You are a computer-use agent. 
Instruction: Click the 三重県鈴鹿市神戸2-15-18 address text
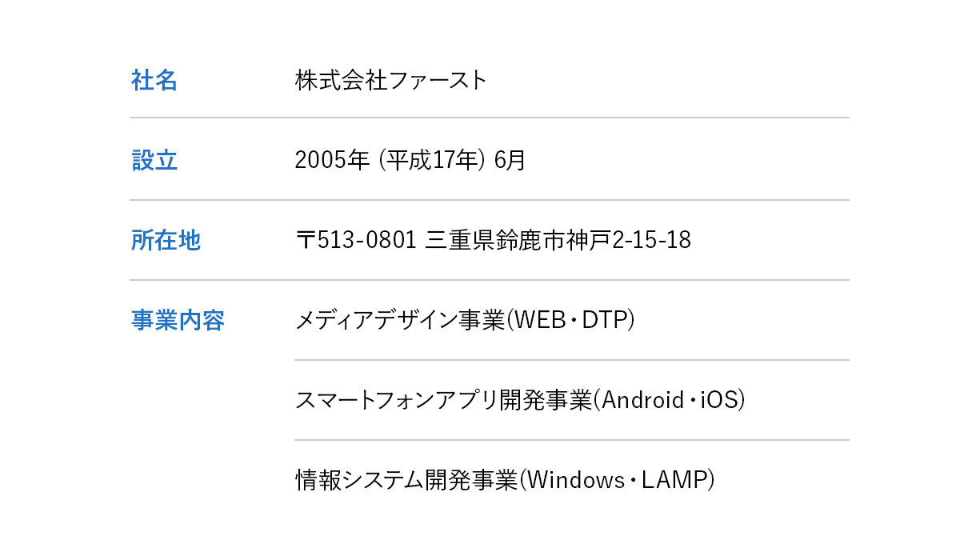point(558,240)
